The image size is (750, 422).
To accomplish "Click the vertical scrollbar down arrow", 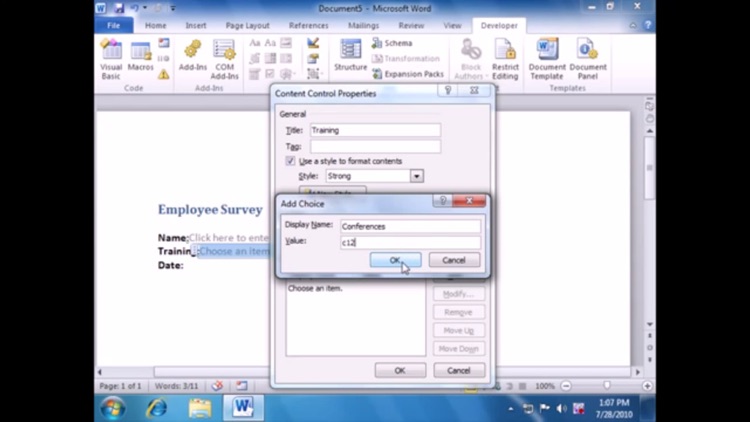I will pyautogui.click(x=650, y=324).
